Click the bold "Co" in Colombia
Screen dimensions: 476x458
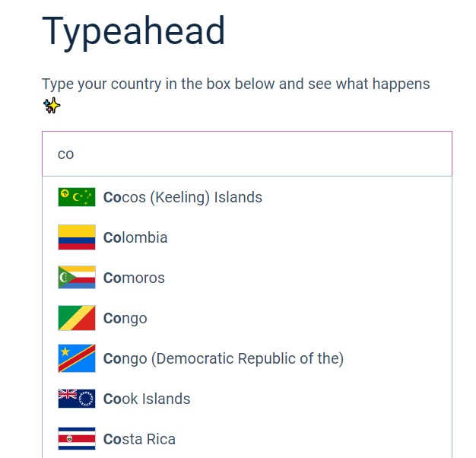pos(113,237)
